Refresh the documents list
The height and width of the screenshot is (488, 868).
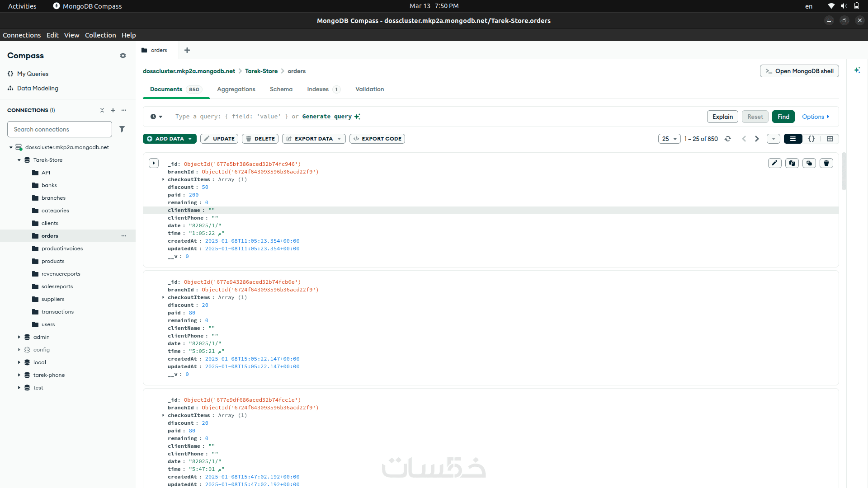click(728, 139)
